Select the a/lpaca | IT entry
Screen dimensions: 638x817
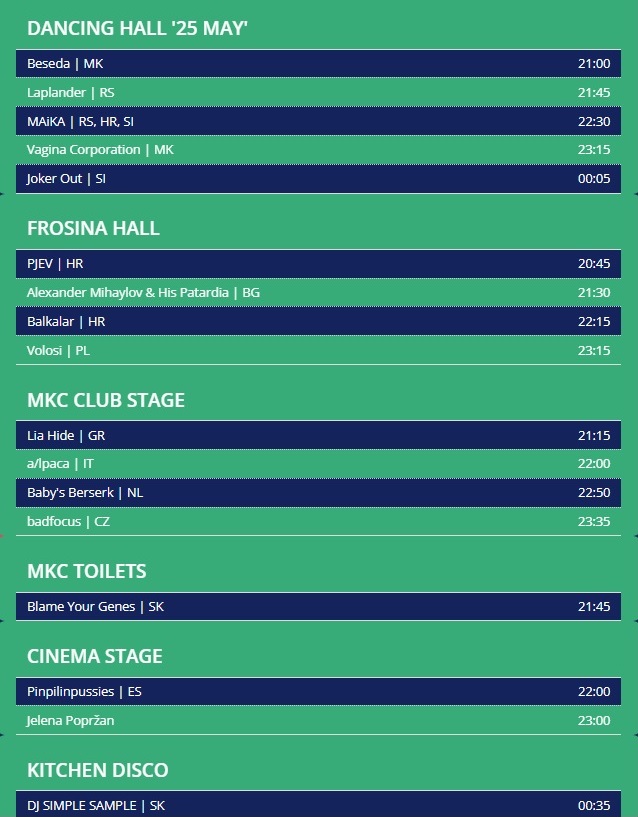(318, 464)
